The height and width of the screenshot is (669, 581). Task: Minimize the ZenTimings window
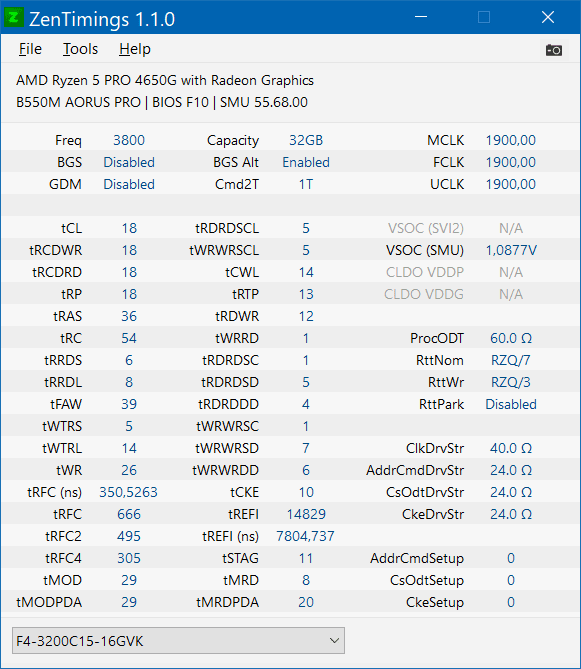click(x=421, y=17)
